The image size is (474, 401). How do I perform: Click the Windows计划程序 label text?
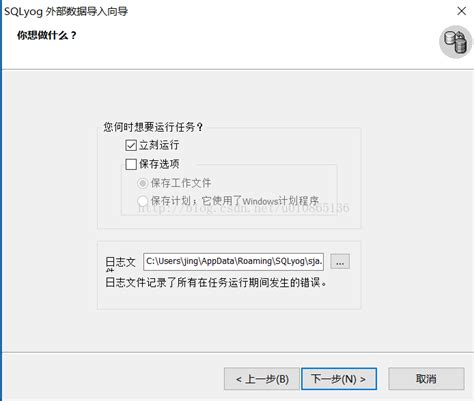pyautogui.click(x=281, y=201)
